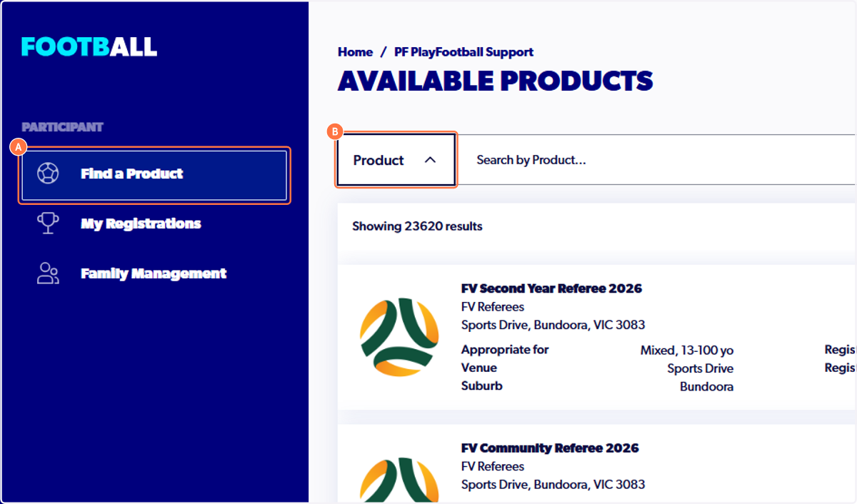Click the FOOTBALL logo in sidebar
This screenshot has height=504, width=857.
pos(89,47)
